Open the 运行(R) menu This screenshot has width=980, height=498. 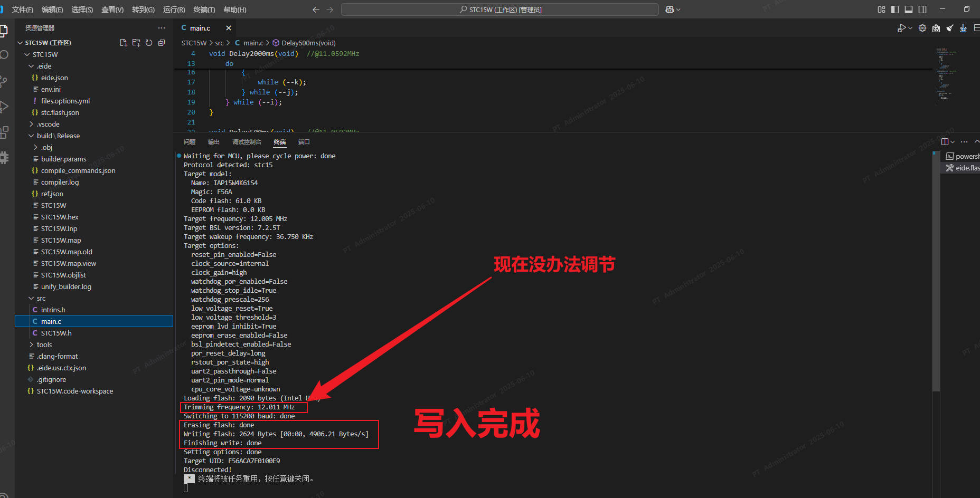(174, 9)
